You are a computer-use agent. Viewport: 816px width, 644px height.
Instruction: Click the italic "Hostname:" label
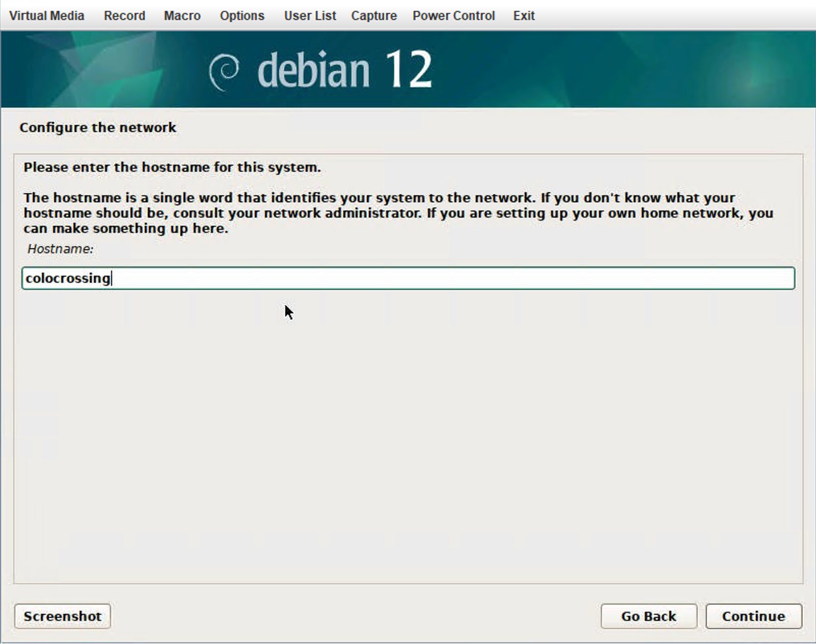60,249
